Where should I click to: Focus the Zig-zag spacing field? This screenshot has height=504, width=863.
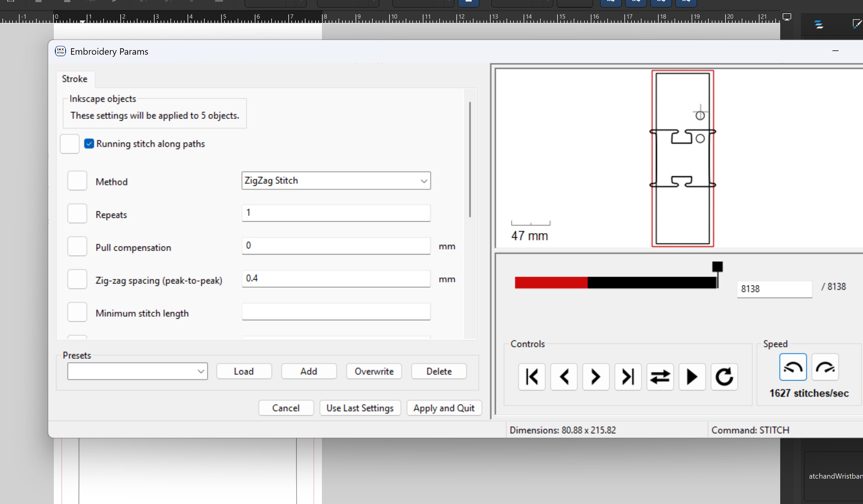(x=336, y=279)
